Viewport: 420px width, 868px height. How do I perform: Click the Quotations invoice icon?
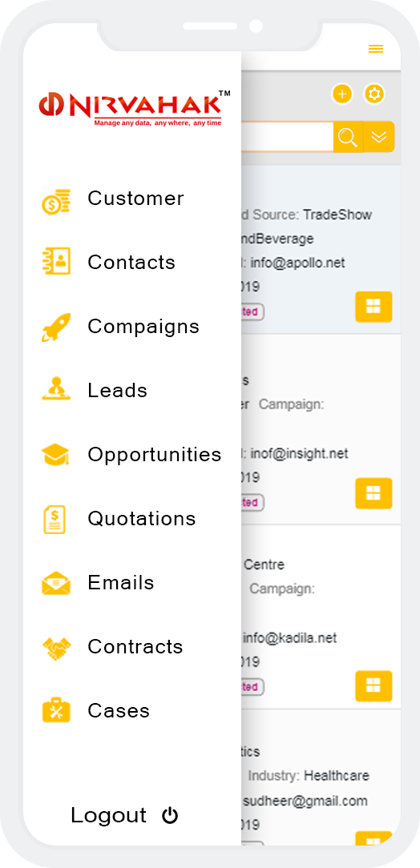pos(55,519)
